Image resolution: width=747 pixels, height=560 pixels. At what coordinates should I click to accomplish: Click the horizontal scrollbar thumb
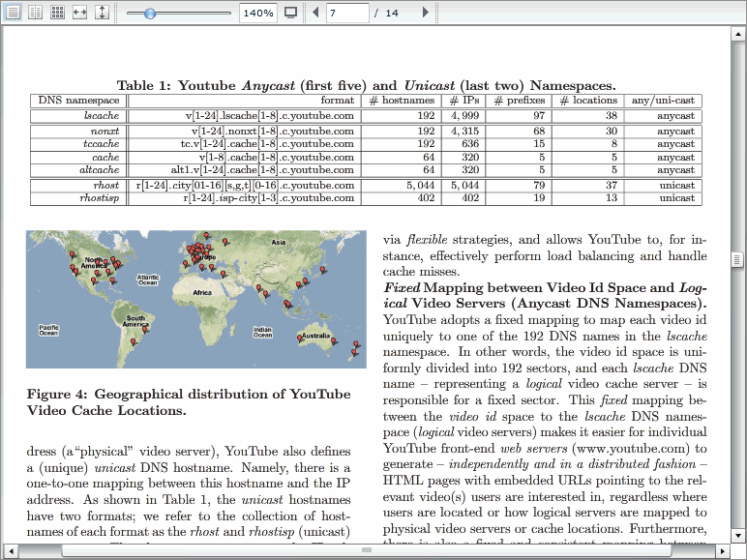(367, 550)
